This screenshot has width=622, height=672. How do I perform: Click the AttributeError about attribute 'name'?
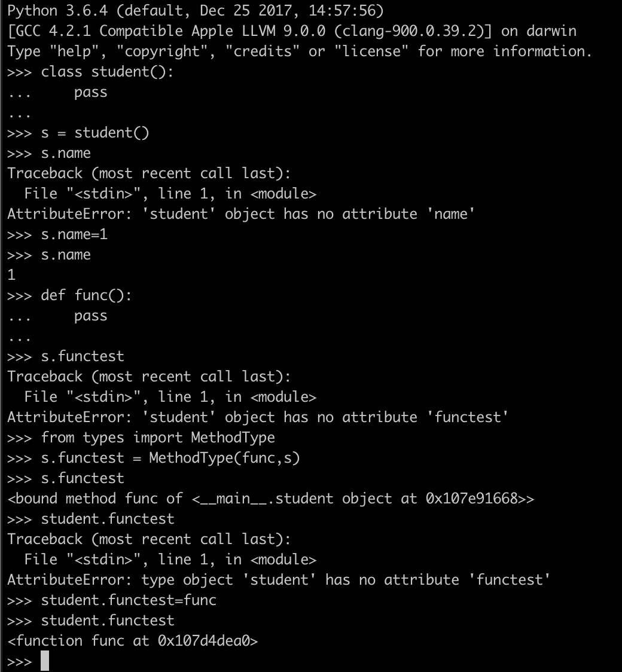click(x=241, y=214)
